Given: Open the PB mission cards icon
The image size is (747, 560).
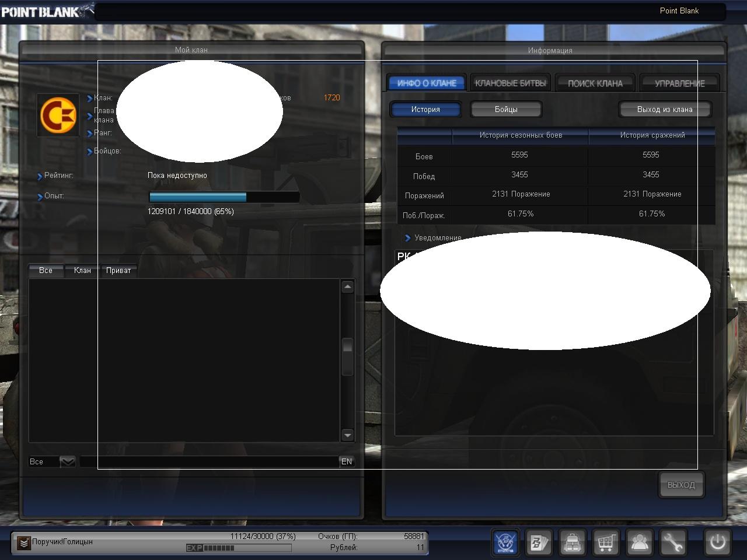Looking at the screenshot, I should [x=539, y=542].
